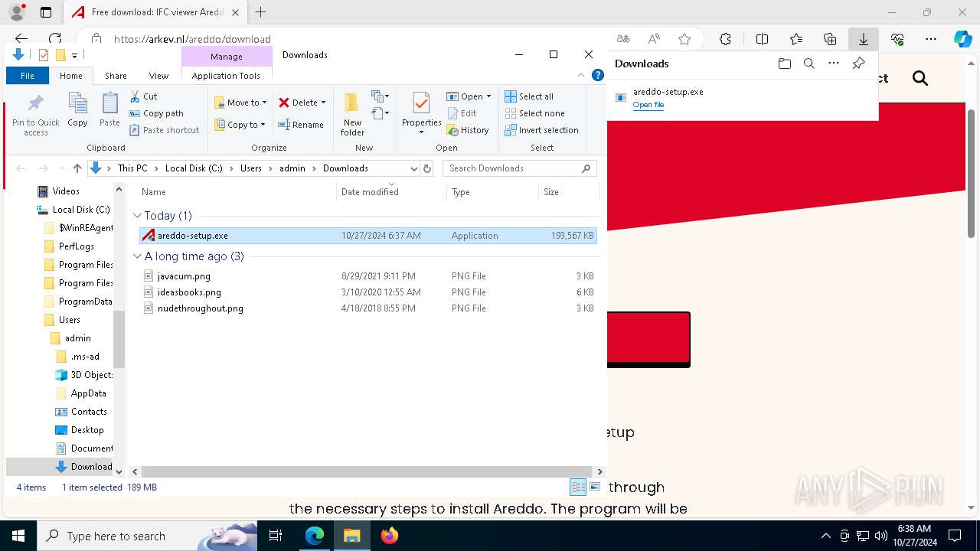Open downloads folder icon in Edge Downloads panel
This screenshot has width=980, height=551.
(784, 64)
